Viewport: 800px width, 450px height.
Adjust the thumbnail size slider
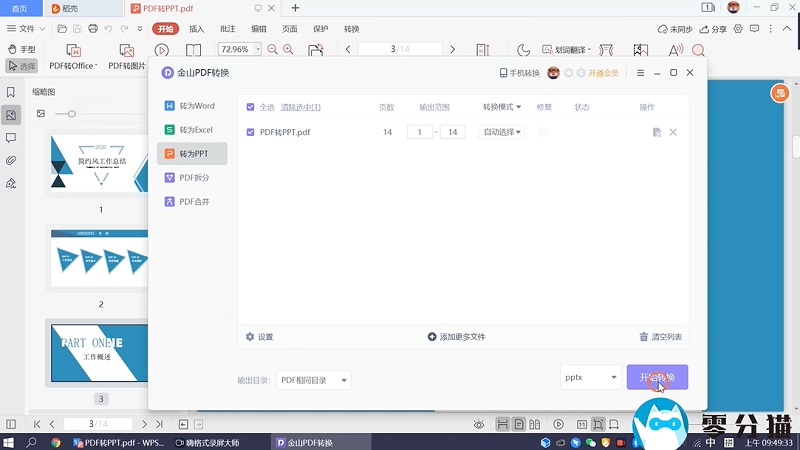tap(72, 114)
